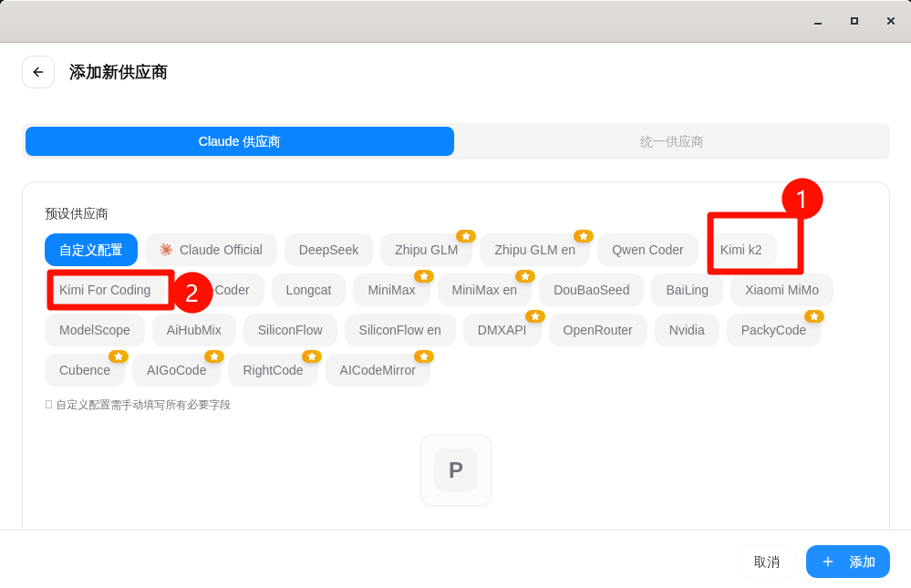The width and height of the screenshot is (911, 588).
Task: Select the 自定义配置 preset option
Action: [91, 250]
